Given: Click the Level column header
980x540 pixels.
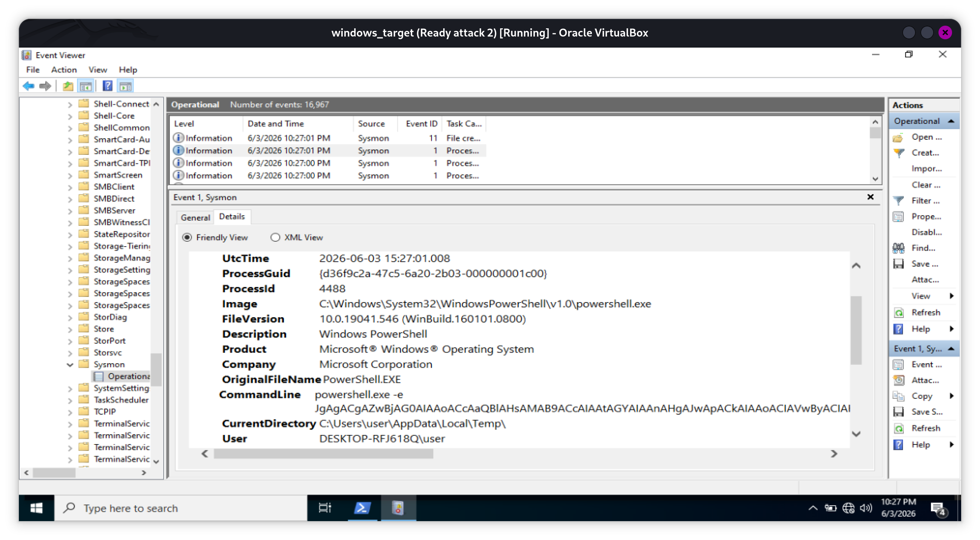Looking at the screenshot, I should [x=206, y=124].
